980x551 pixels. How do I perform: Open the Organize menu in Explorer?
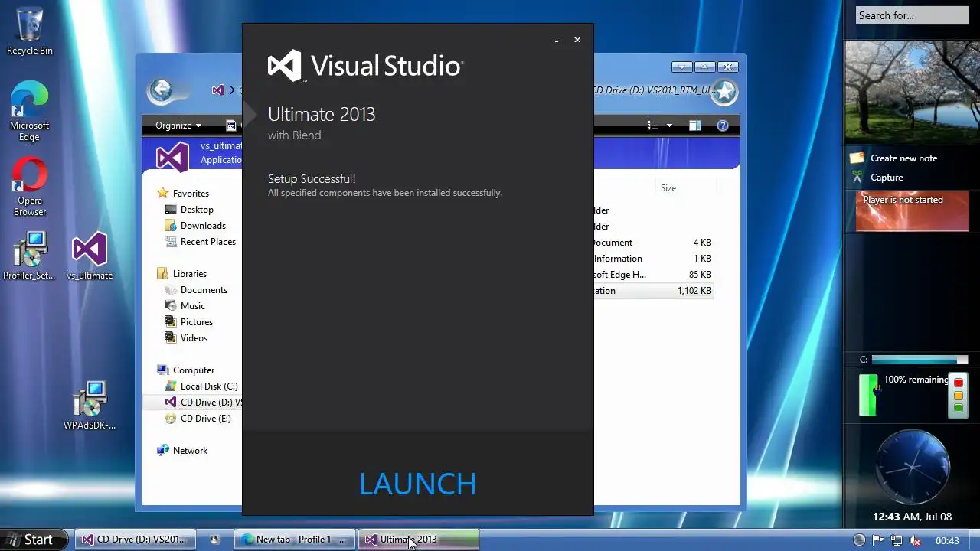(x=178, y=126)
